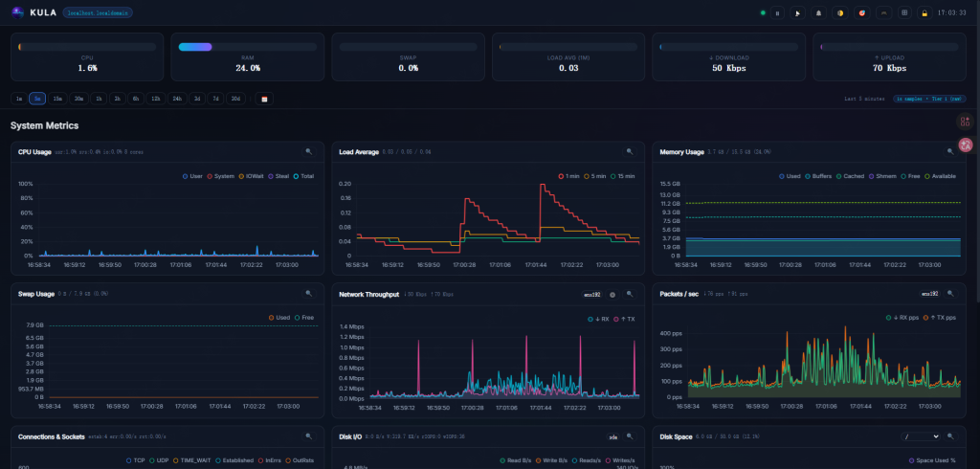Open the grid layout icon in header

(x=904, y=13)
